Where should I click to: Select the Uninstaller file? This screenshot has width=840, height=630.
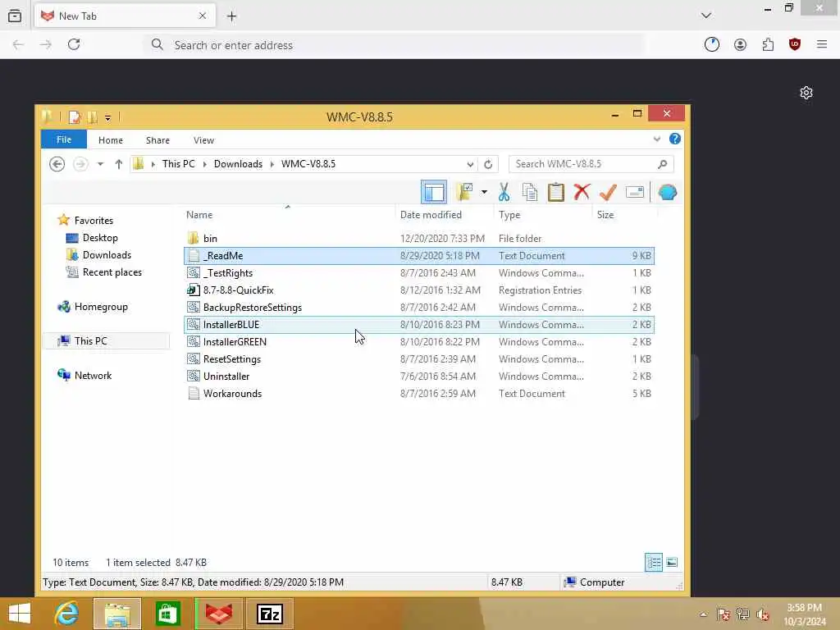click(x=419, y=376)
